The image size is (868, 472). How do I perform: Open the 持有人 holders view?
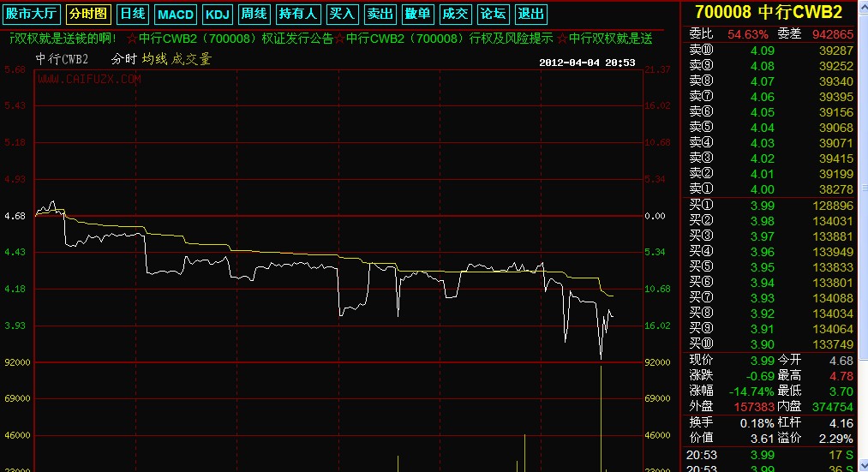(x=298, y=14)
